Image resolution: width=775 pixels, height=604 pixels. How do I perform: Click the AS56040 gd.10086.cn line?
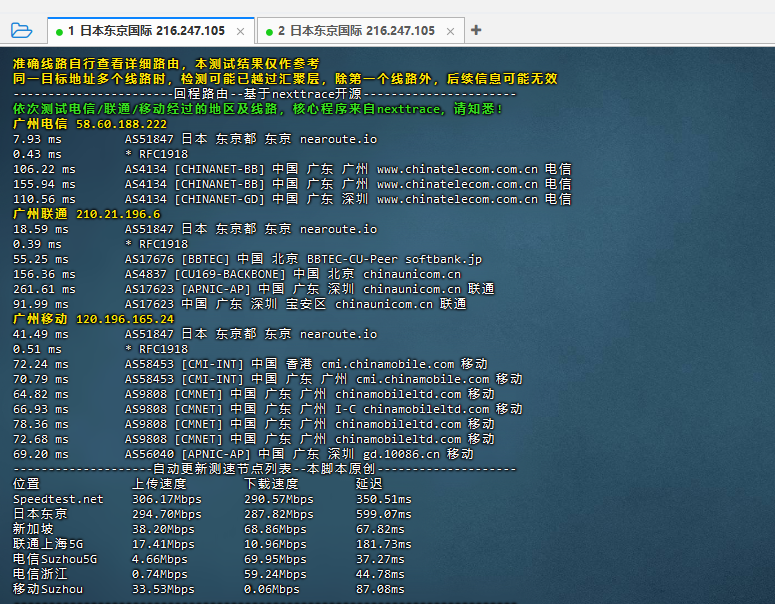tap(243, 454)
